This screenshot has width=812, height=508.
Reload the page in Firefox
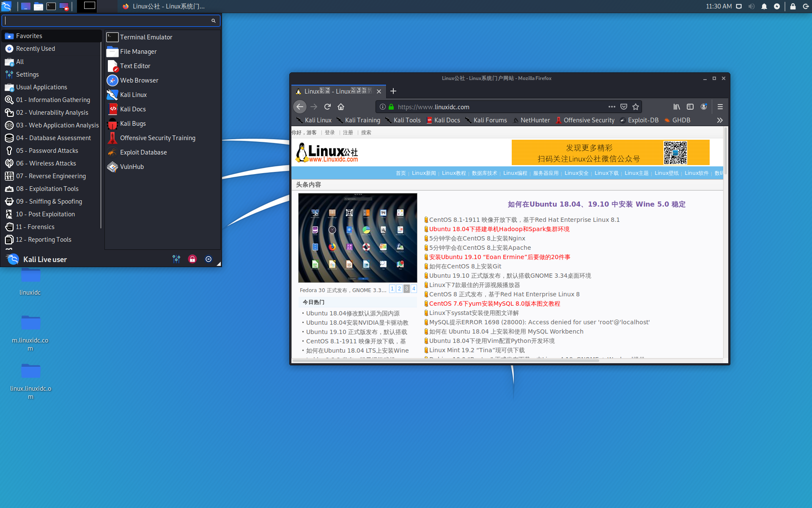pyautogui.click(x=327, y=107)
